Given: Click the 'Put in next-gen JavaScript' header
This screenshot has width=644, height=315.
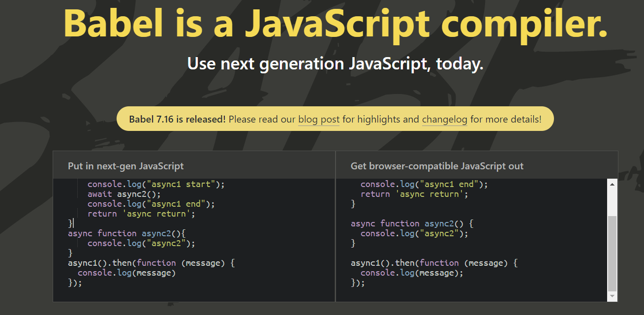Looking at the screenshot, I should tap(126, 166).
